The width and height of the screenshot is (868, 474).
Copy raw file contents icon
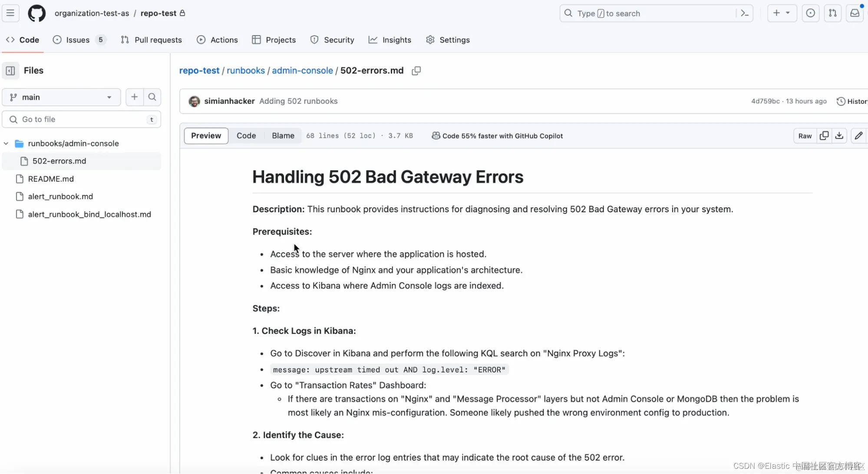(824, 136)
